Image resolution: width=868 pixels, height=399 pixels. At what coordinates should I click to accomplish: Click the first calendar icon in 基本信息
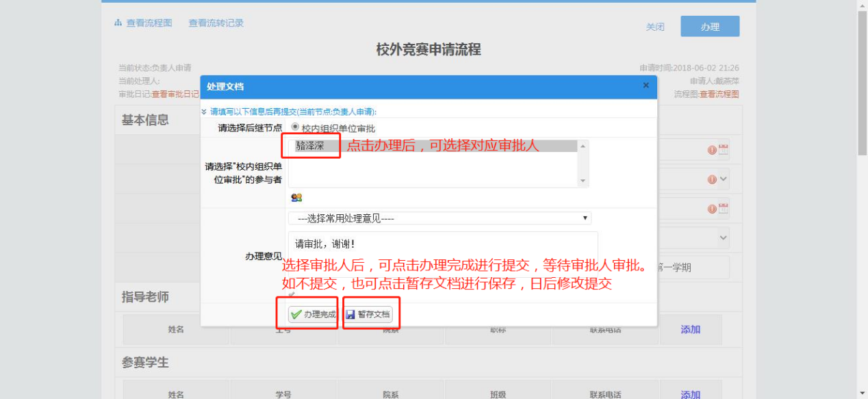(x=724, y=150)
